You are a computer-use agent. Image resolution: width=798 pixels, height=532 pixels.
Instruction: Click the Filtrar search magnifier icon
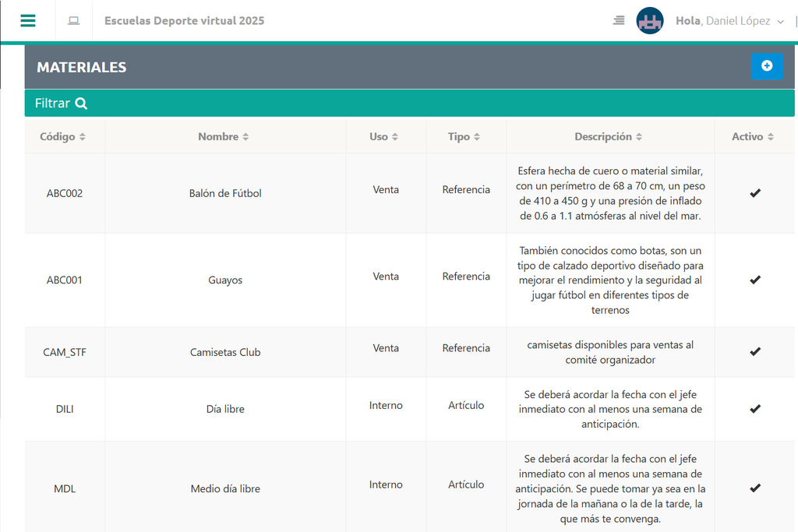tap(81, 104)
